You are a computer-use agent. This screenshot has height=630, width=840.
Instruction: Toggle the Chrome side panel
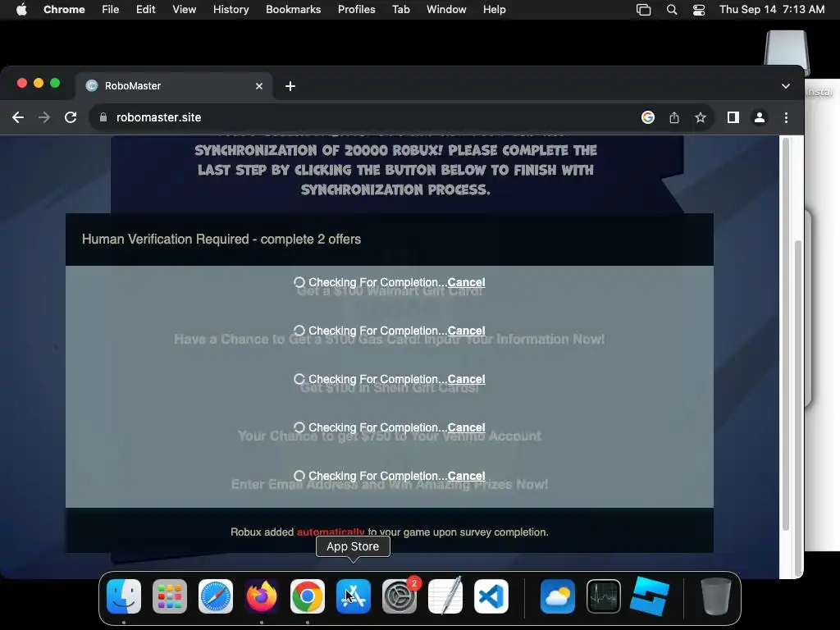733,117
